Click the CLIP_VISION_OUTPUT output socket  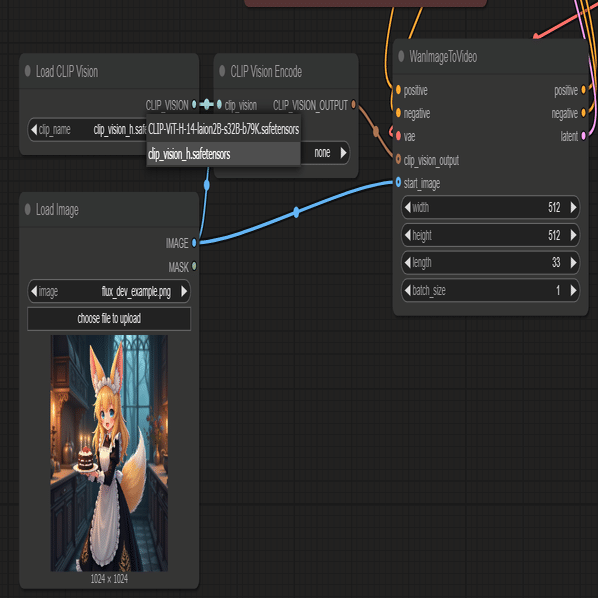[354, 104]
